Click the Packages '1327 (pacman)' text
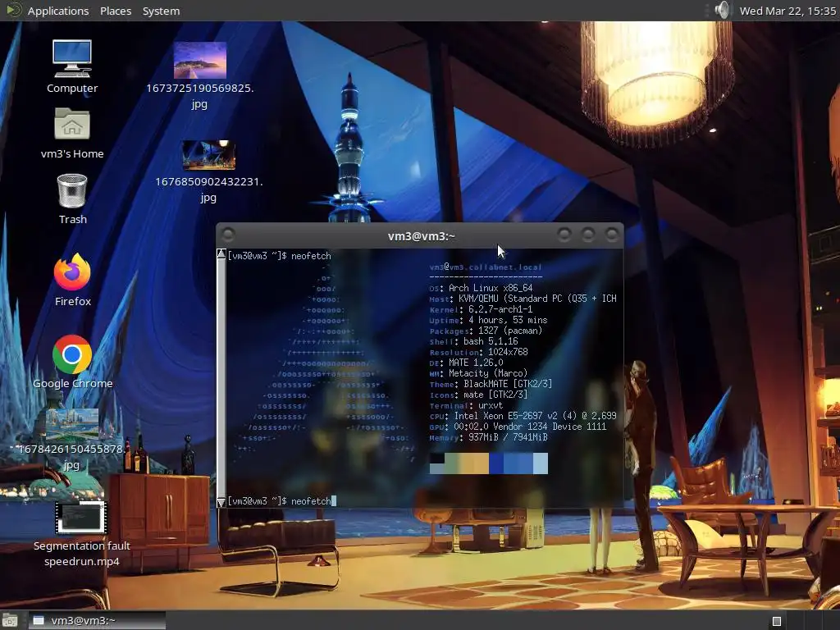The width and height of the screenshot is (840, 630). (510, 331)
